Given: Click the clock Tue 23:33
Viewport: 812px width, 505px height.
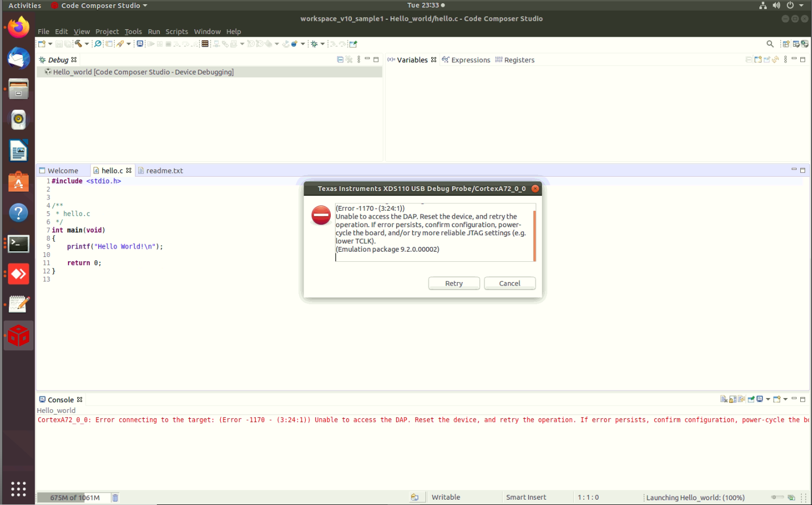Looking at the screenshot, I should tap(423, 5).
